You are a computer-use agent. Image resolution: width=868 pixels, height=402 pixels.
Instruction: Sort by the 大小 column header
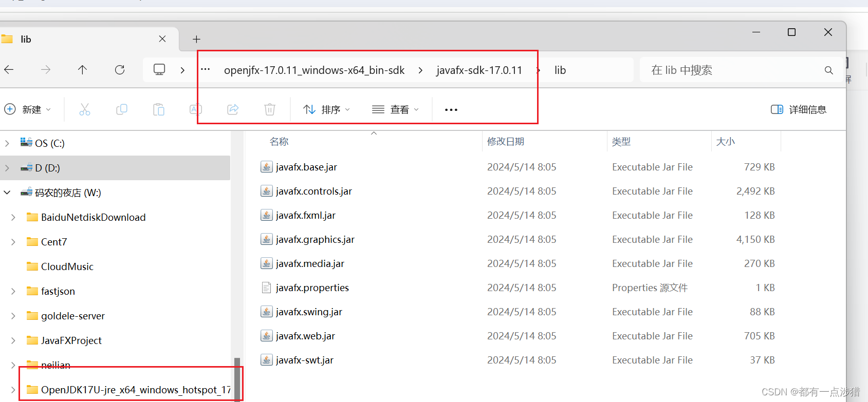[x=726, y=141]
